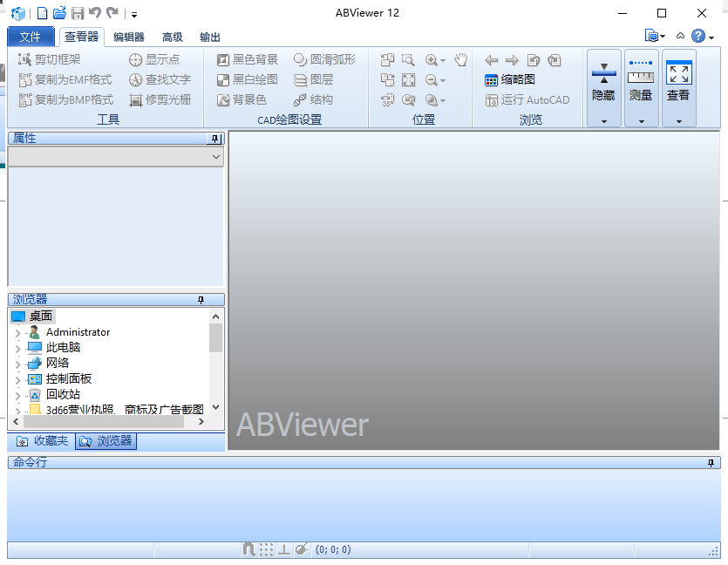728x565 pixels.
Task: Expand the Administrator tree node
Action: click(18, 333)
